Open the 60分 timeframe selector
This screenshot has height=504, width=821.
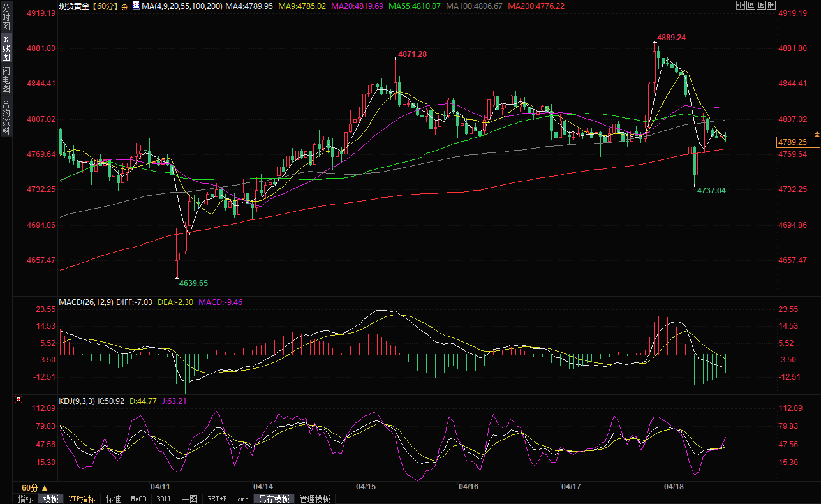click(34, 487)
